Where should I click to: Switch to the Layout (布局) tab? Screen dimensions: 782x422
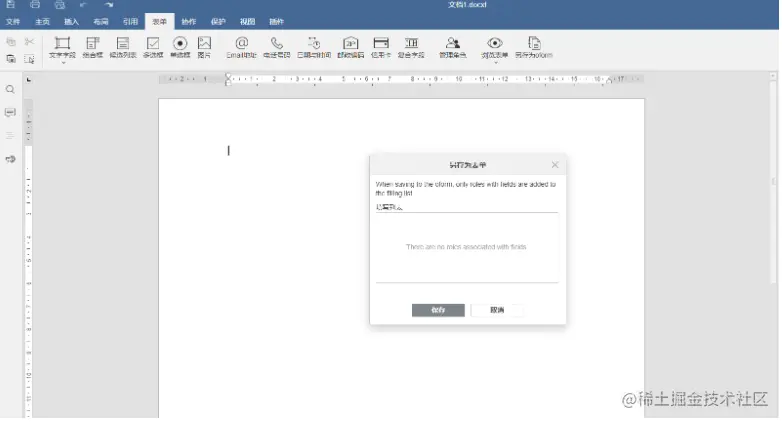(101, 21)
